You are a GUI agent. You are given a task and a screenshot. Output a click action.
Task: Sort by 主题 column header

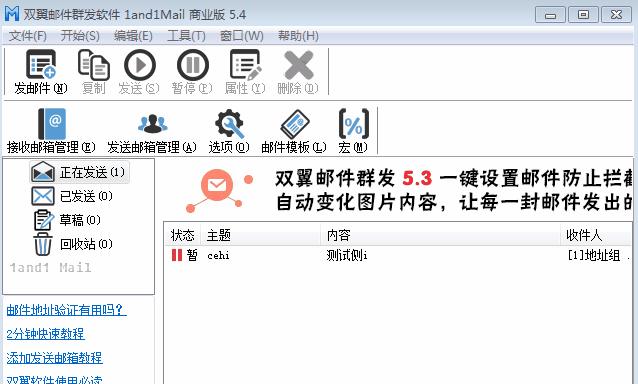point(260,235)
